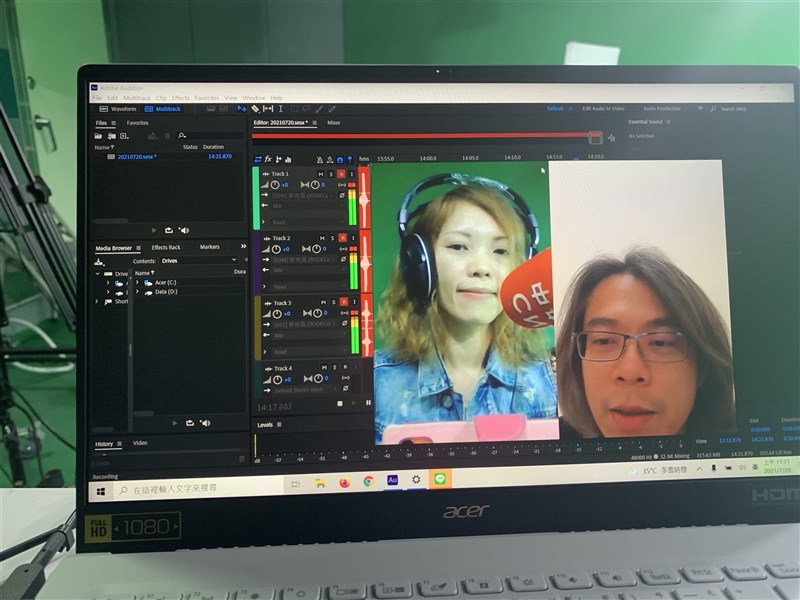Open Track 1 input device dropdown
Image resolution: width=800 pixels, height=600 pixels.
pos(303,195)
